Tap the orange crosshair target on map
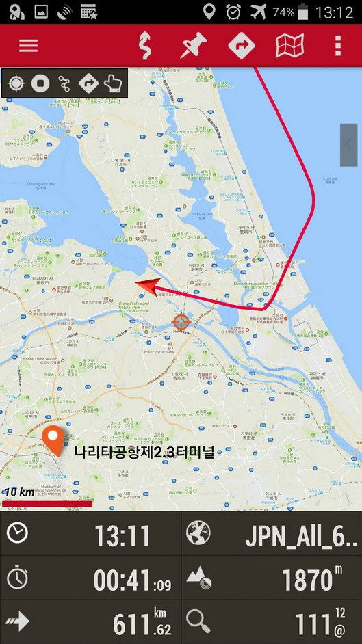 181,321
